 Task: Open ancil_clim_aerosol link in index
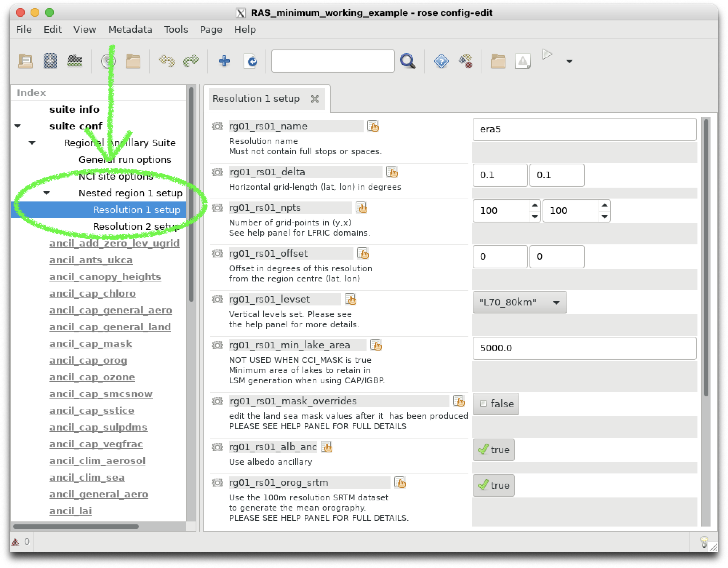point(97,461)
